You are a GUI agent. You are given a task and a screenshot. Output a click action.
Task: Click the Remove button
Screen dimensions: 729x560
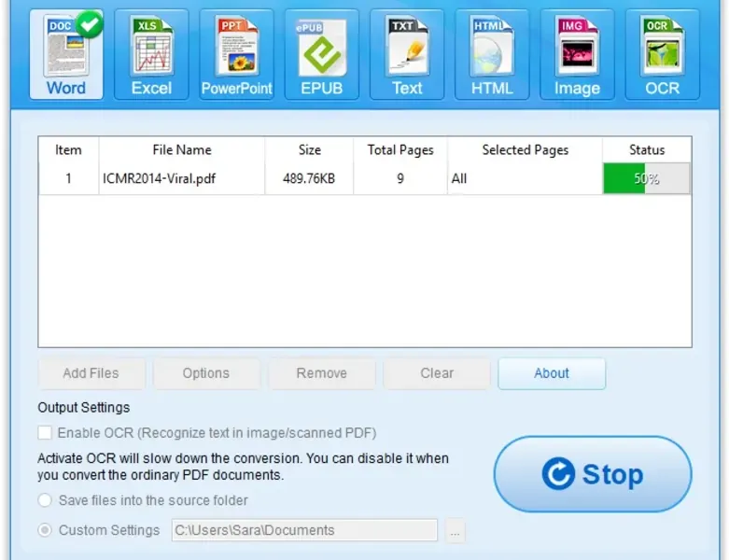(322, 373)
